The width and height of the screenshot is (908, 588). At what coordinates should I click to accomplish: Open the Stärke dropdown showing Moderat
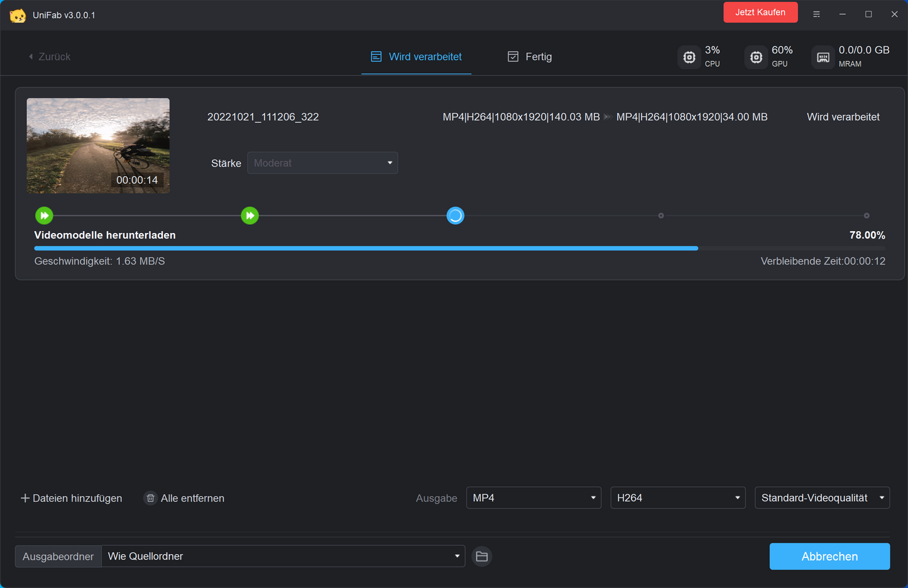point(322,163)
